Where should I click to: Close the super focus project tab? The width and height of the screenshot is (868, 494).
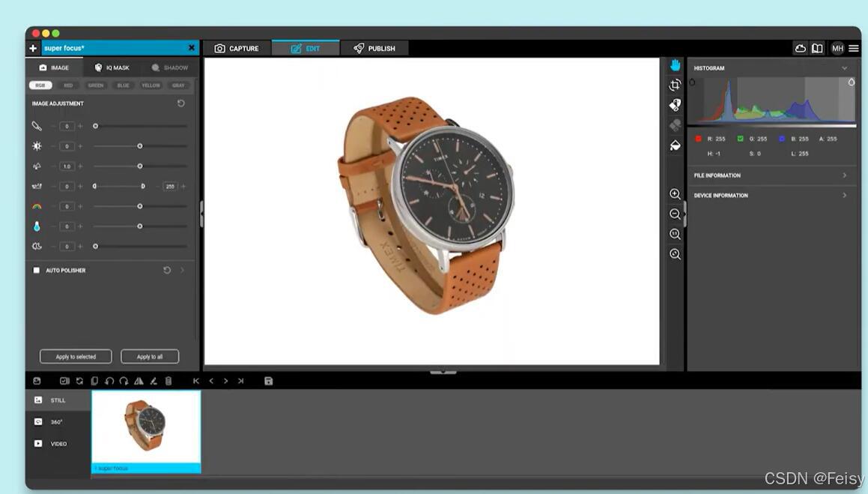pyautogui.click(x=192, y=48)
